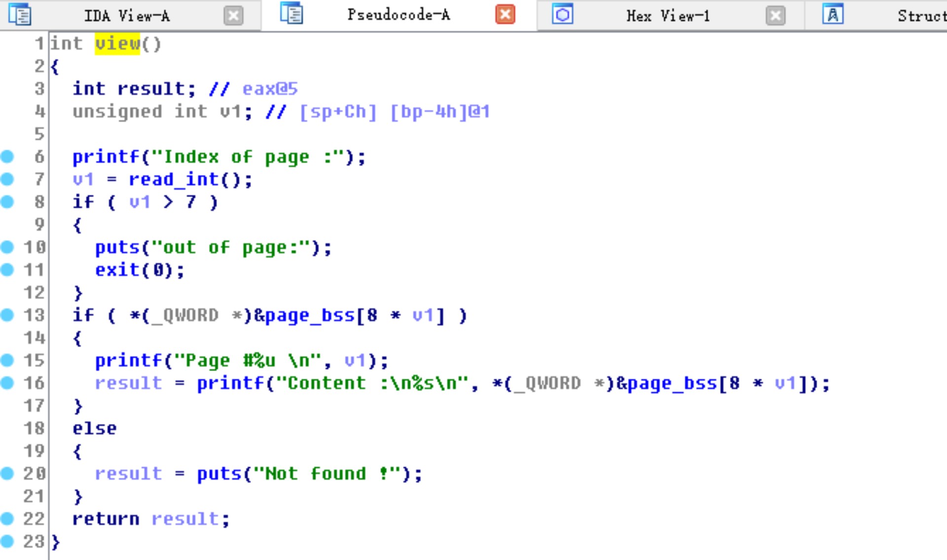The height and width of the screenshot is (560, 947).
Task: Toggle breakpoint dot on line 13
Action: pyautogui.click(x=7, y=315)
